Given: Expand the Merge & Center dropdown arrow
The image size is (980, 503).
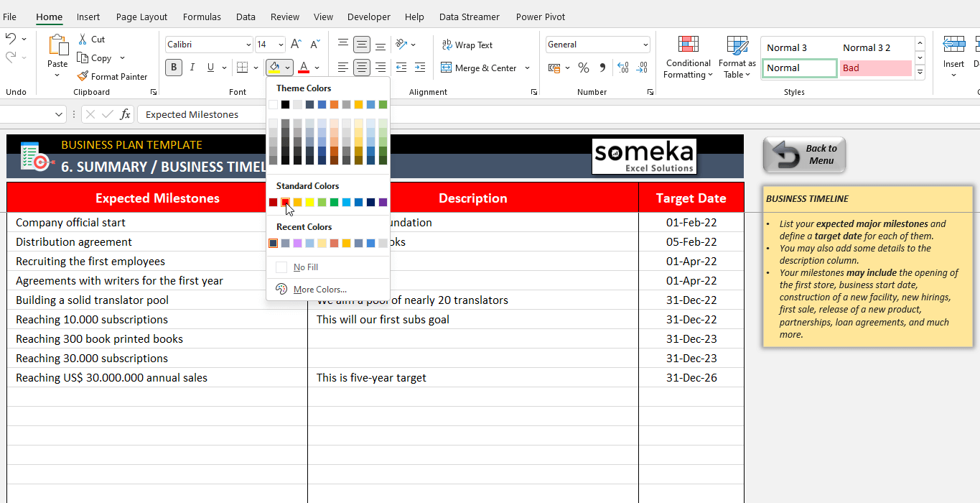Looking at the screenshot, I should tap(528, 68).
